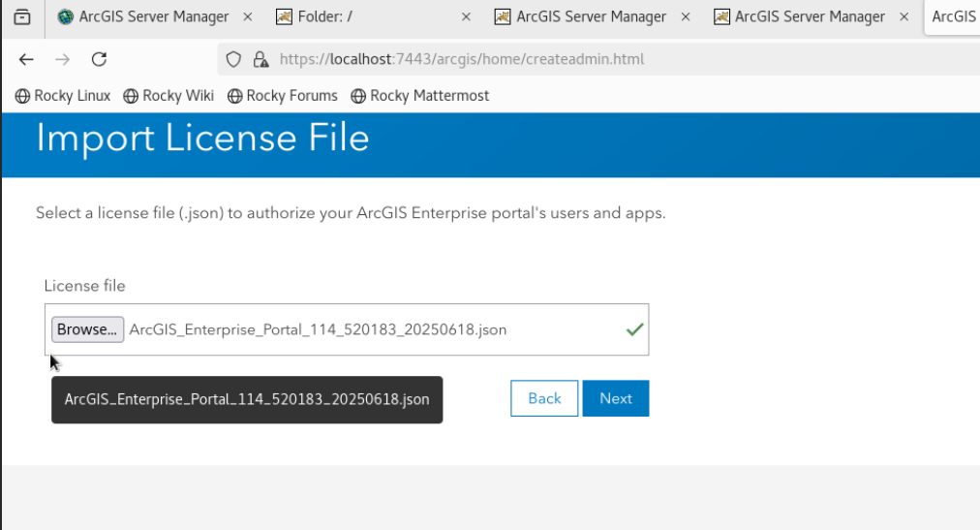Close the third ArcGIS Server Manager tab
Screen dimensions: 980x530
point(686,16)
